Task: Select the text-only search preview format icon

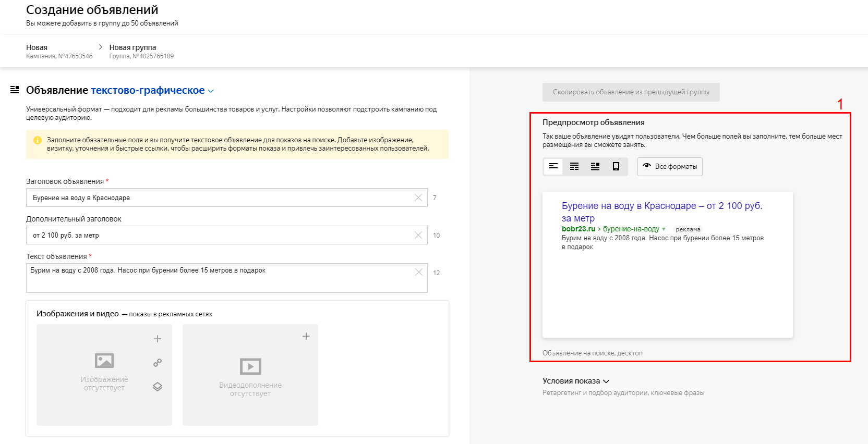Action: [x=553, y=166]
